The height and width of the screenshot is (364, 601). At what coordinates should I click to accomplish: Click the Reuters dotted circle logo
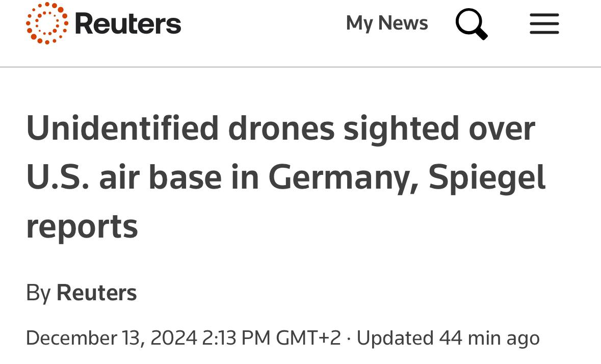[47, 23]
